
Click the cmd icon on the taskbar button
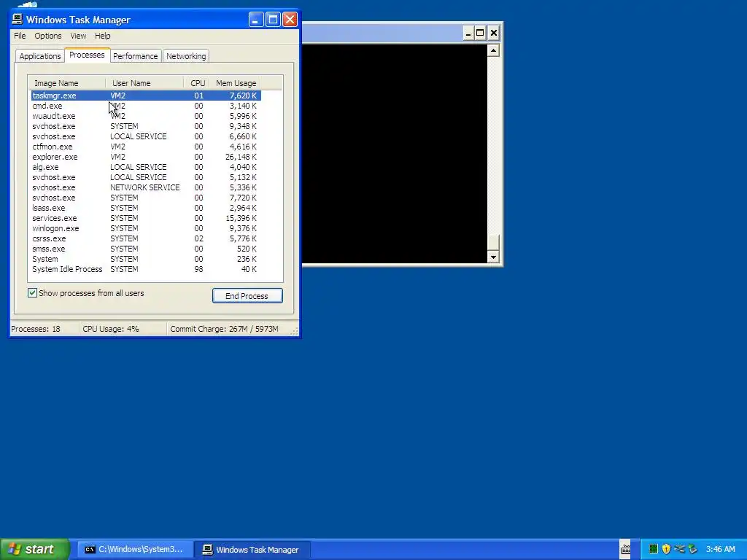pyautogui.click(x=90, y=550)
